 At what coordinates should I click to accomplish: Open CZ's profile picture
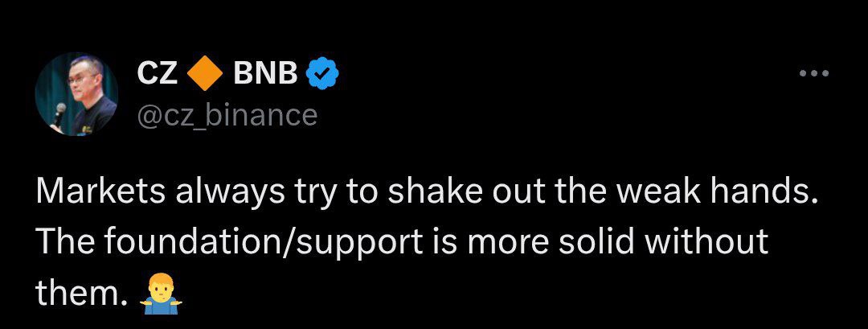point(76,94)
